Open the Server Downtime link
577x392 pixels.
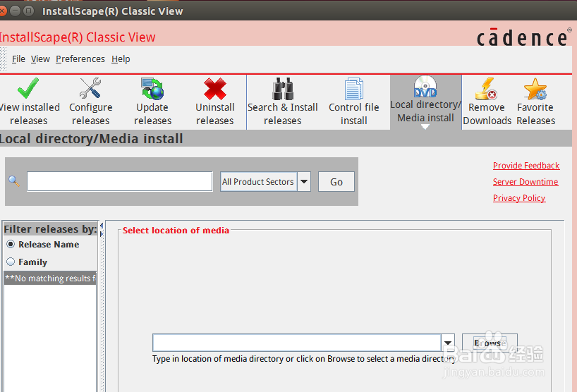pos(526,182)
